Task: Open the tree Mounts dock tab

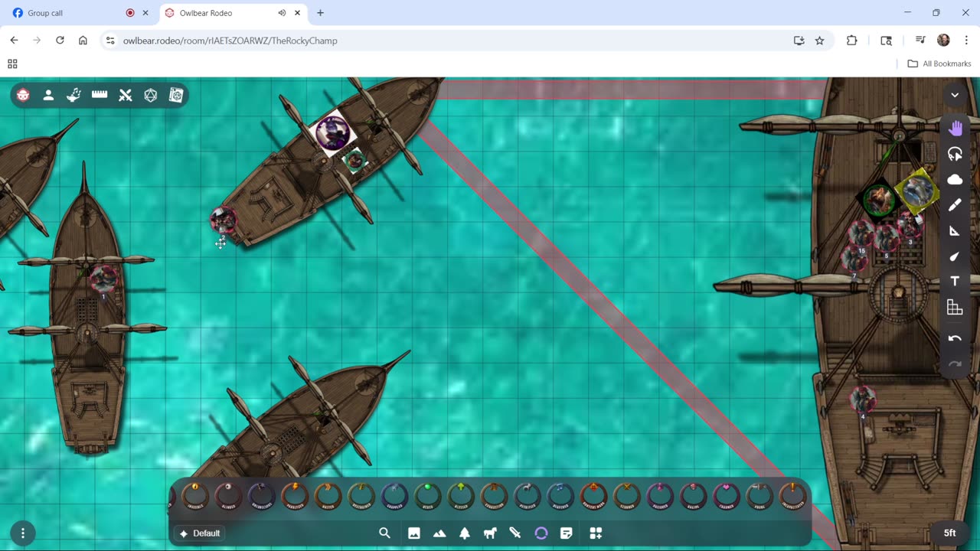Action: (465, 533)
